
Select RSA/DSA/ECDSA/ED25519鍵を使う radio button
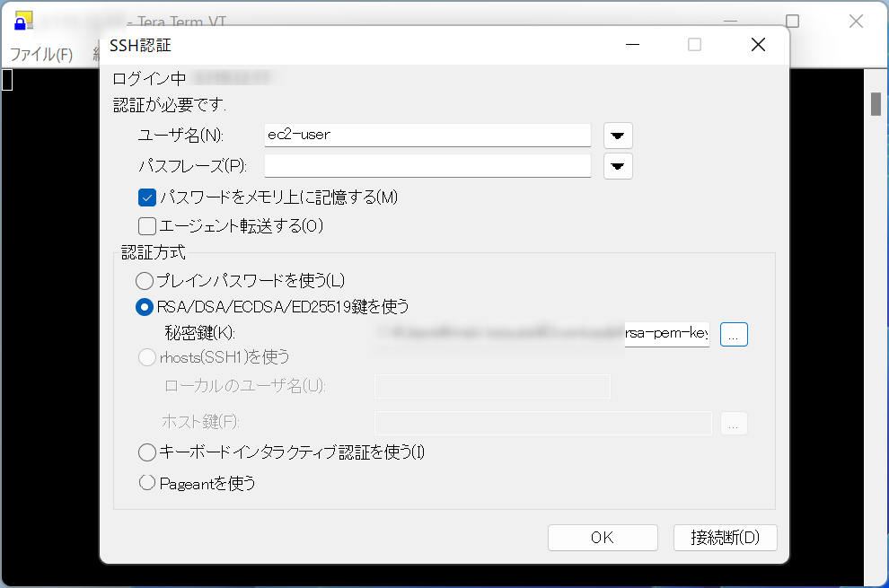(145, 307)
